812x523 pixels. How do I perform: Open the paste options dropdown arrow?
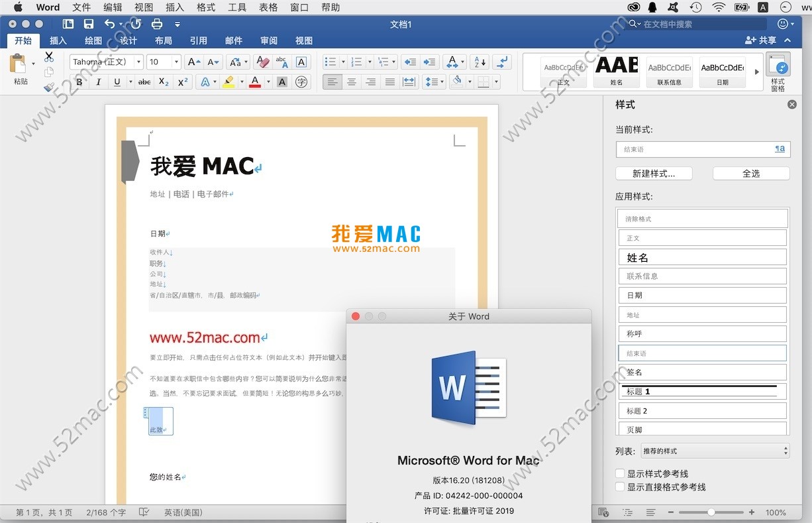pyautogui.click(x=33, y=64)
